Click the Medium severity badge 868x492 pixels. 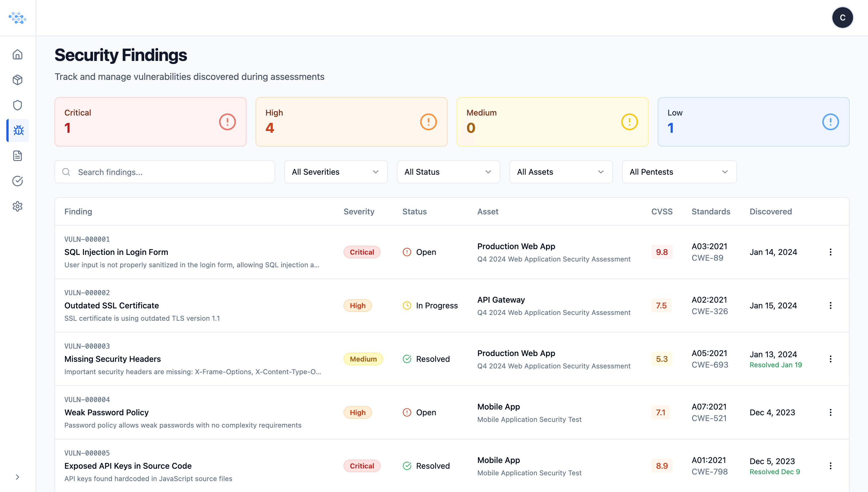click(x=363, y=359)
